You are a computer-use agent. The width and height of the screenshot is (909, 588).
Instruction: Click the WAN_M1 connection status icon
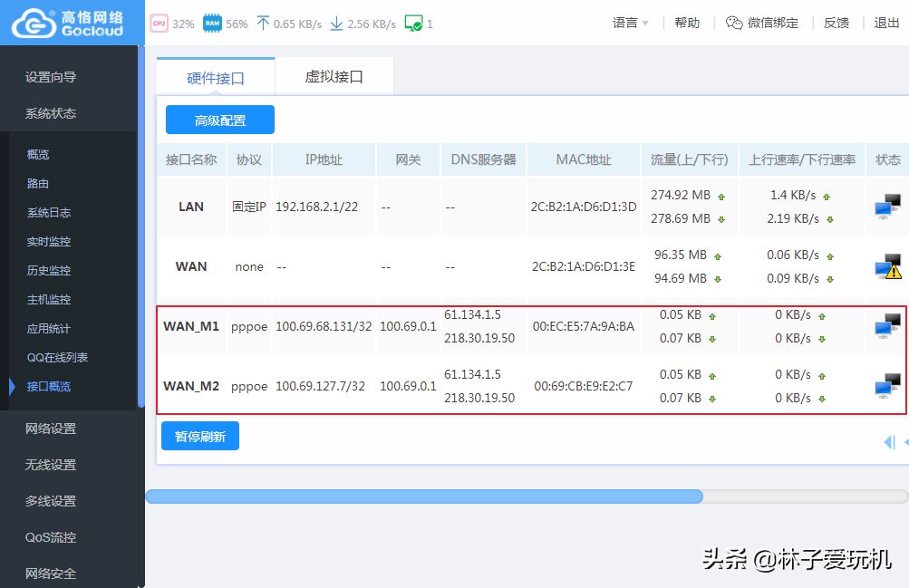pyautogui.click(x=887, y=326)
